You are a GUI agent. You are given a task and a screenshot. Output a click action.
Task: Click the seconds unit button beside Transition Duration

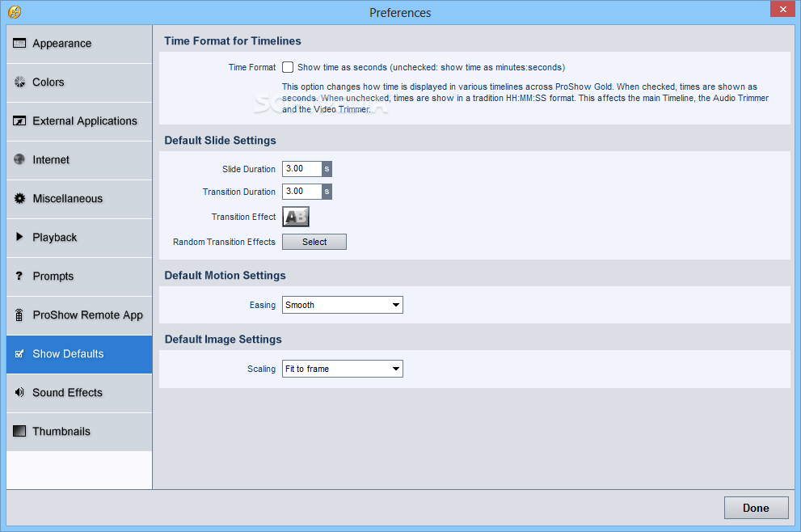click(327, 191)
